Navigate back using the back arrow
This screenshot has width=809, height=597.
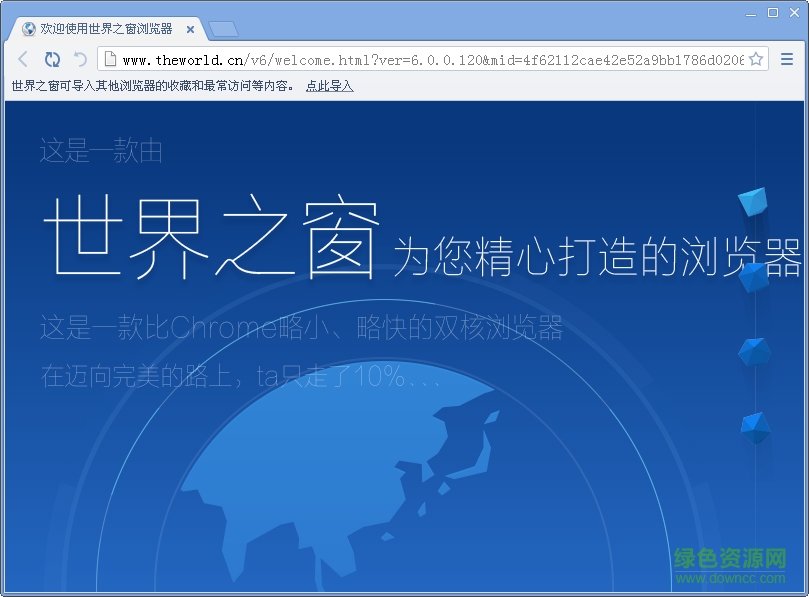coord(22,59)
